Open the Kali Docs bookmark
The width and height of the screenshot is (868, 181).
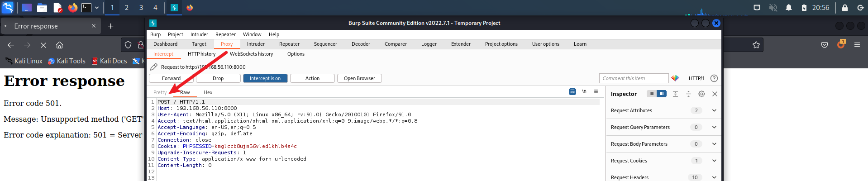(x=109, y=61)
